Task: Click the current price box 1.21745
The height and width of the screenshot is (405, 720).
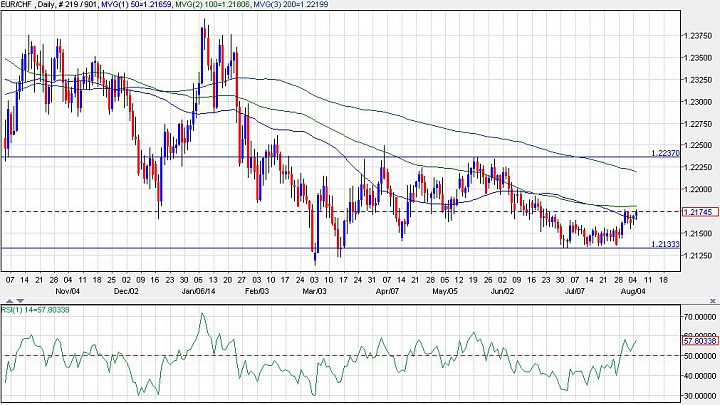Action: (700, 212)
